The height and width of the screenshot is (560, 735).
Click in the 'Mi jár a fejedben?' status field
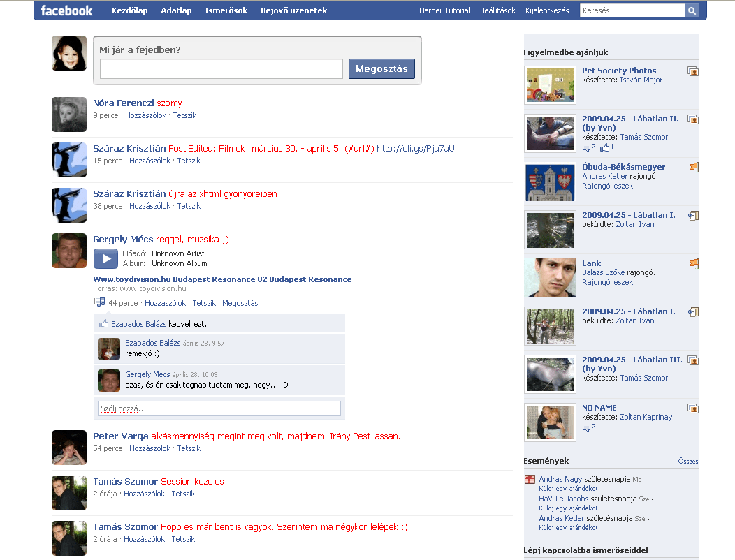tap(221, 68)
